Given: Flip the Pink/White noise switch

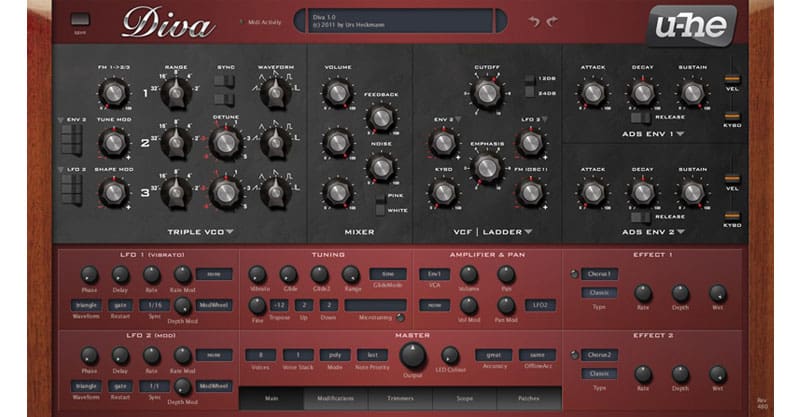Looking at the screenshot, I should (381, 203).
